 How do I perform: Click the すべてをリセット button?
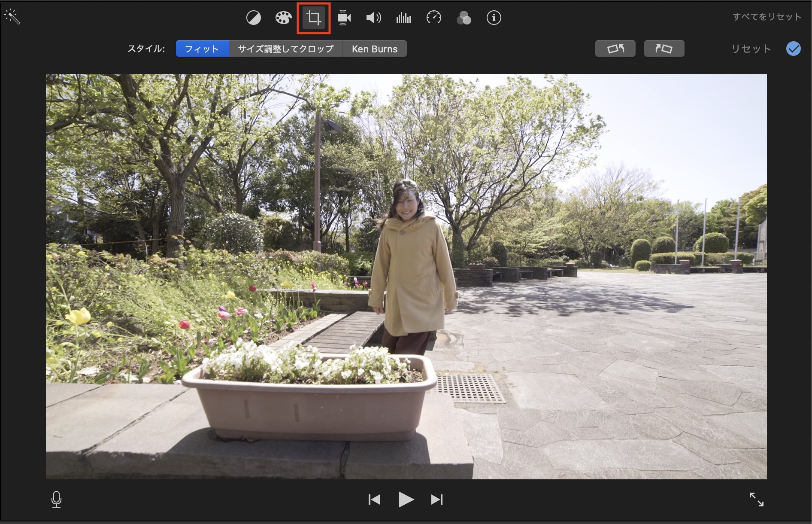coord(767,17)
